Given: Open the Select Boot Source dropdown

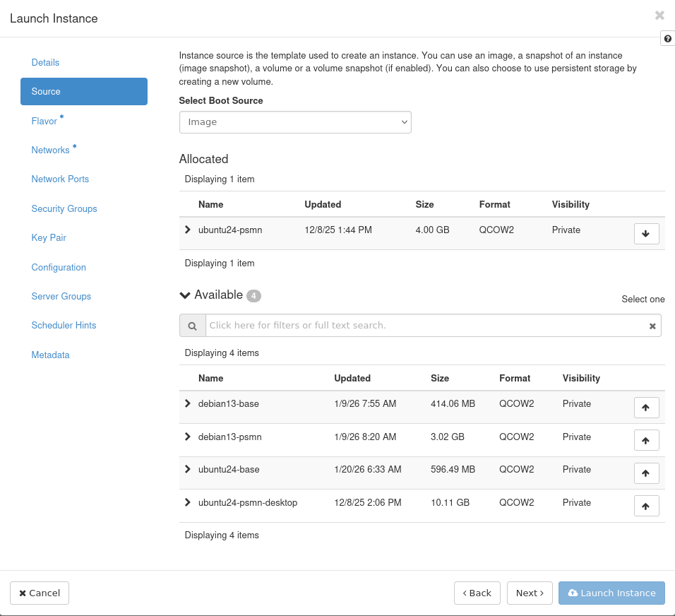Looking at the screenshot, I should click(x=295, y=122).
